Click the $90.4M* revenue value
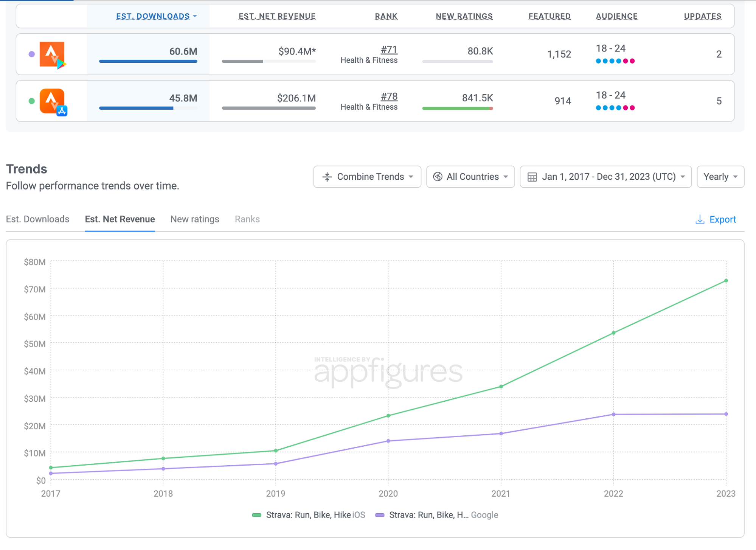Viewport: 756px width, 550px height. [x=297, y=51]
